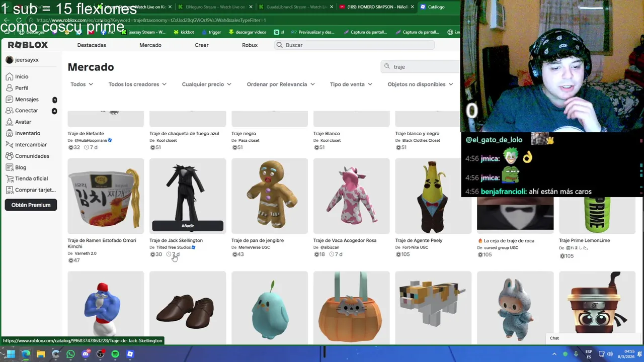Open the trigger bookmark
The height and width of the screenshot is (362, 644).
pyautogui.click(x=211, y=32)
